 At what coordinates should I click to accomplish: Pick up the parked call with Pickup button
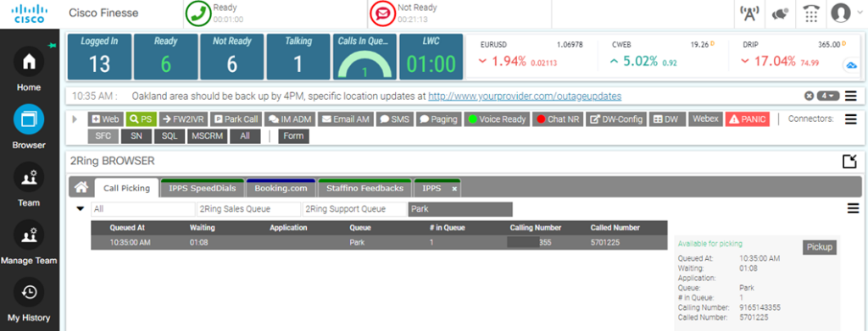[x=820, y=247]
